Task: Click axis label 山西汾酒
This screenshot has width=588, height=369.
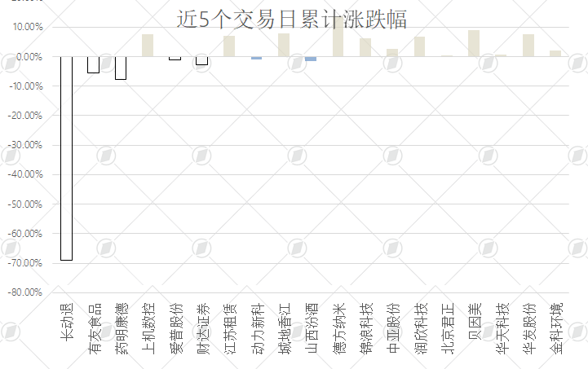Action: [x=312, y=328]
